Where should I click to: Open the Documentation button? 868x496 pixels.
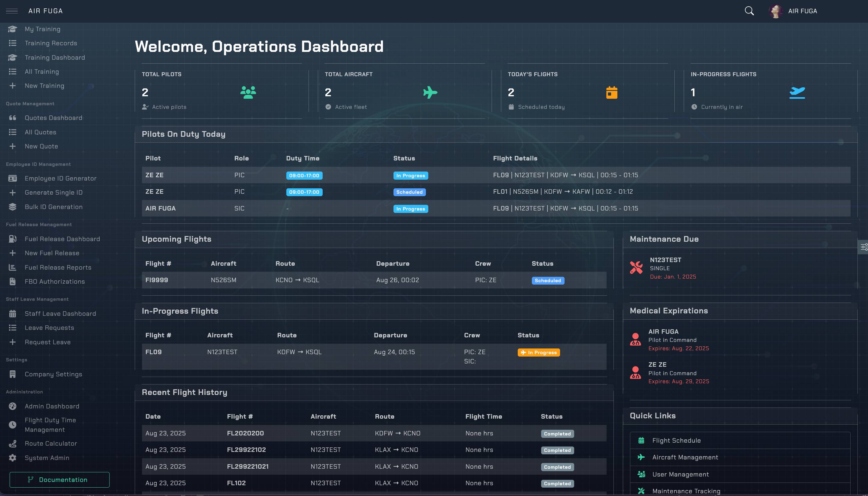[59, 480]
